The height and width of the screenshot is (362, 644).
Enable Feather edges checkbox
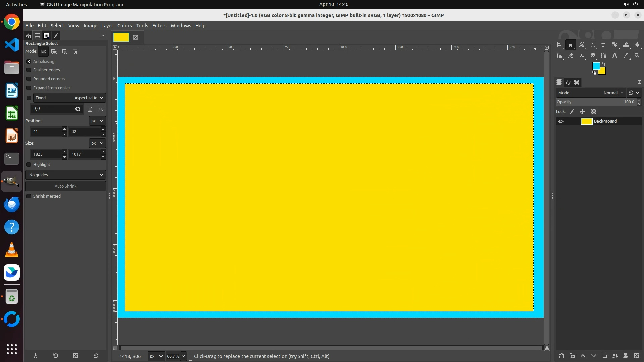click(x=29, y=70)
